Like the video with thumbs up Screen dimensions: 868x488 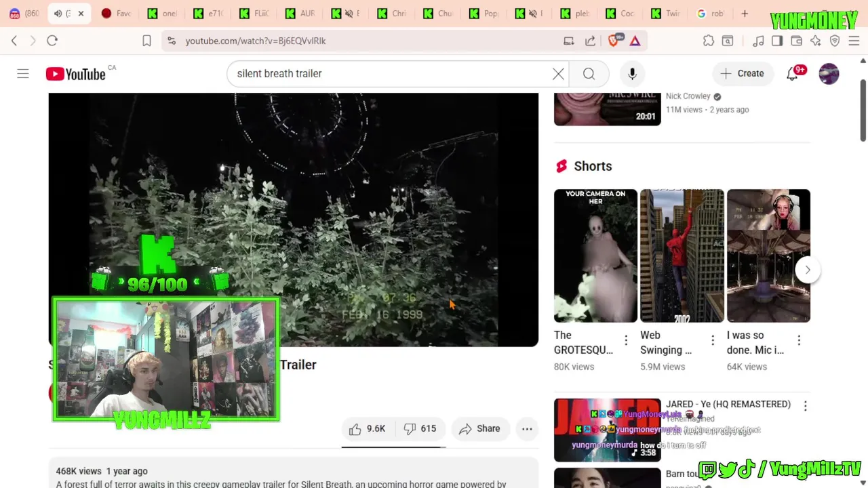coord(367,428)
